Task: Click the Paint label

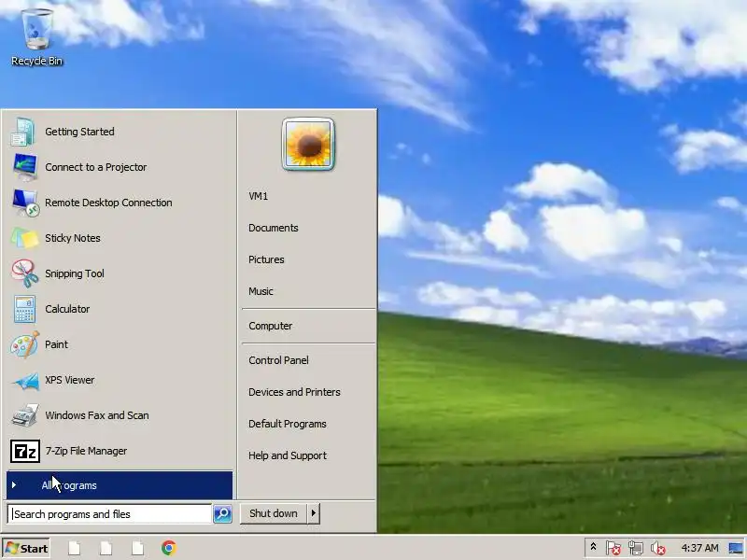Action: [x=56, y=344]
